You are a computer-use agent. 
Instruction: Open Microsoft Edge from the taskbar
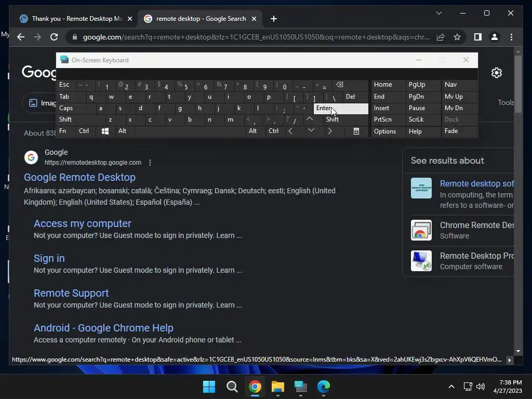(323, 387)
